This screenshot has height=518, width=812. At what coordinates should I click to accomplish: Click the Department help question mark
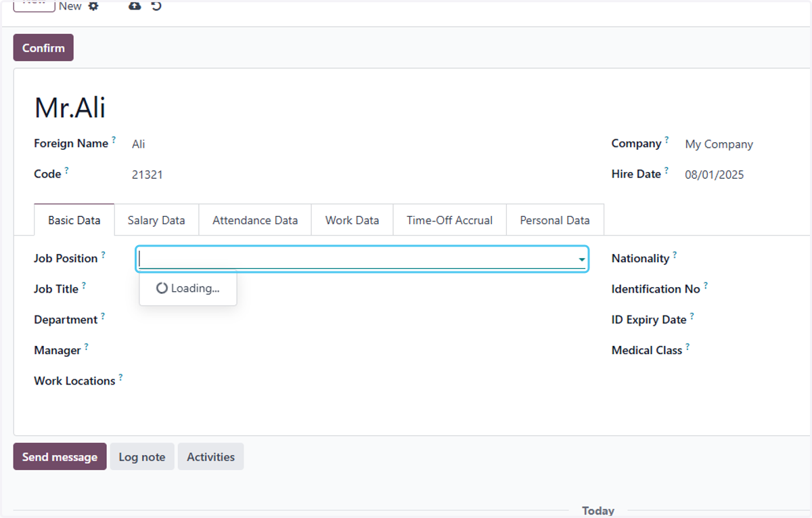click(x=103, y=316)
